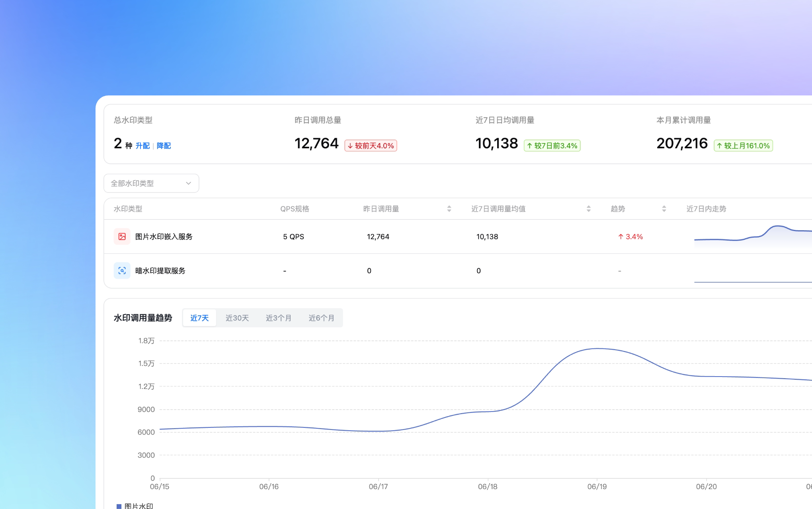Screen dimensions: 812x509
Task: Open the 全部水印类型 dropdown
Action: pos(151,183)
